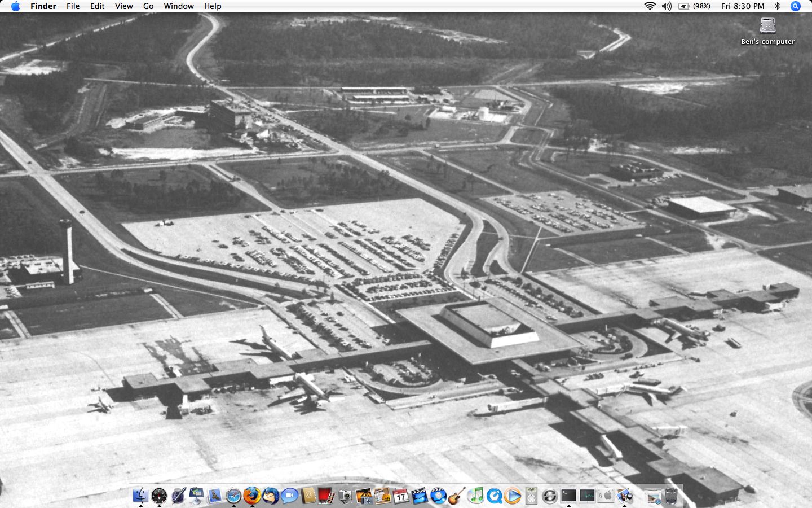The width and height of the screenshot is (812, 508).
Task: Open the Window menu
Action: tap(179, 6)
